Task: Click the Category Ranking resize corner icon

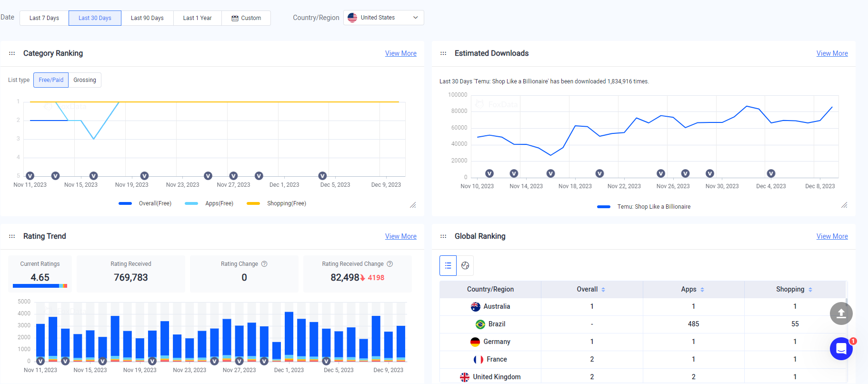Action: point(413,205)
